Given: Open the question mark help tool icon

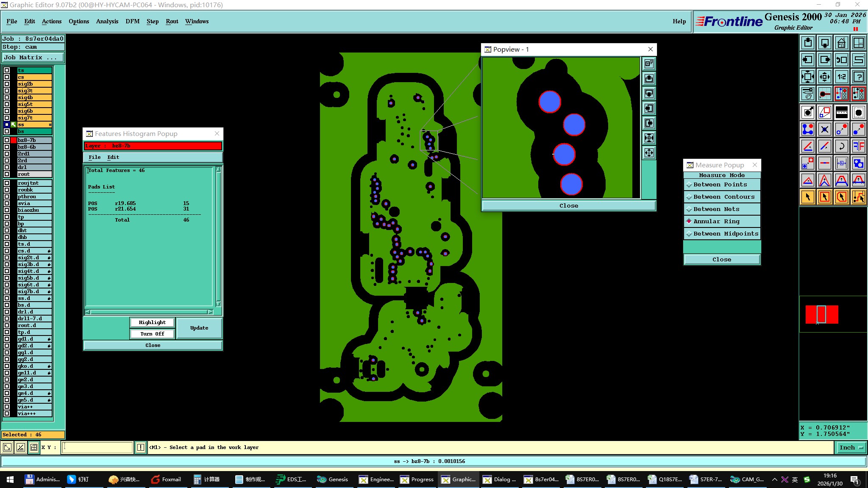Looking at the screenshot, I should (858, 77).
